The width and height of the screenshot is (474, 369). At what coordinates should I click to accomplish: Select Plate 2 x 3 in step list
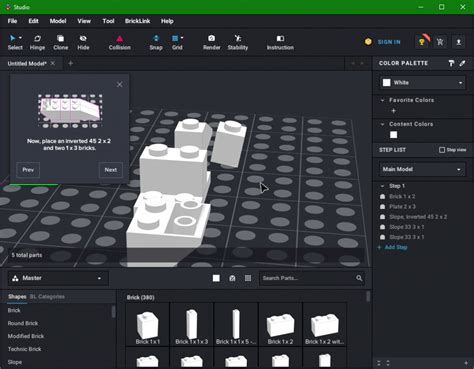pos(402,207)
